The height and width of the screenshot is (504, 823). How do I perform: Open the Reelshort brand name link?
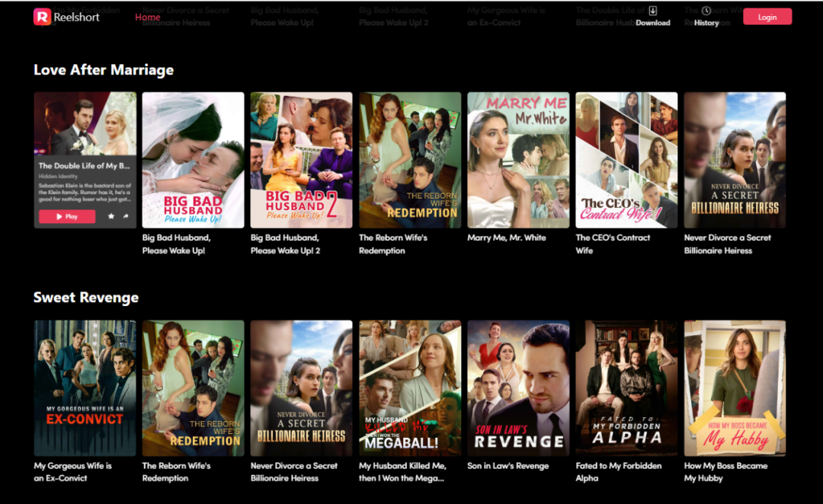(77, 17)
